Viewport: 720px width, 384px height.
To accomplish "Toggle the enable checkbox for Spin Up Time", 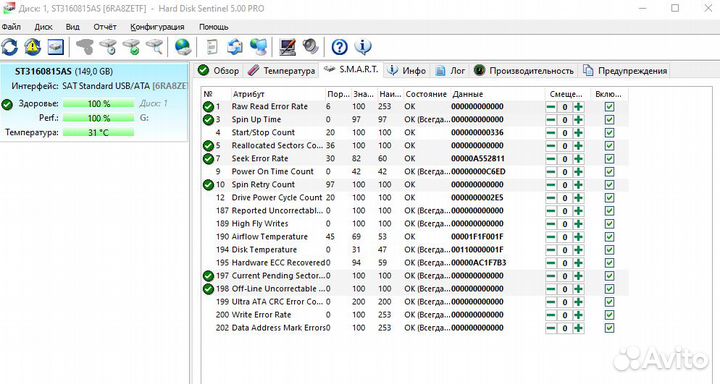I will (x=609, y=119).
